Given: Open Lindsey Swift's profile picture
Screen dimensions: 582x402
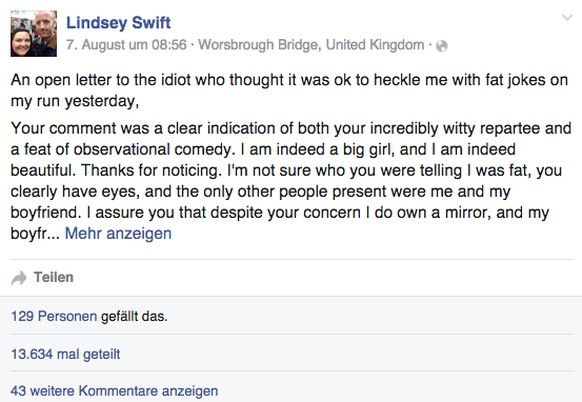Looking at the screenshot, I should coord(34,33).
